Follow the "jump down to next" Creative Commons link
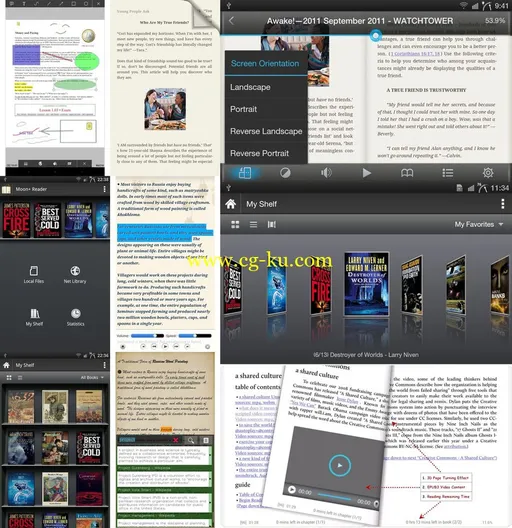This screenshot has width=512, height=528. tap(441, 458)
